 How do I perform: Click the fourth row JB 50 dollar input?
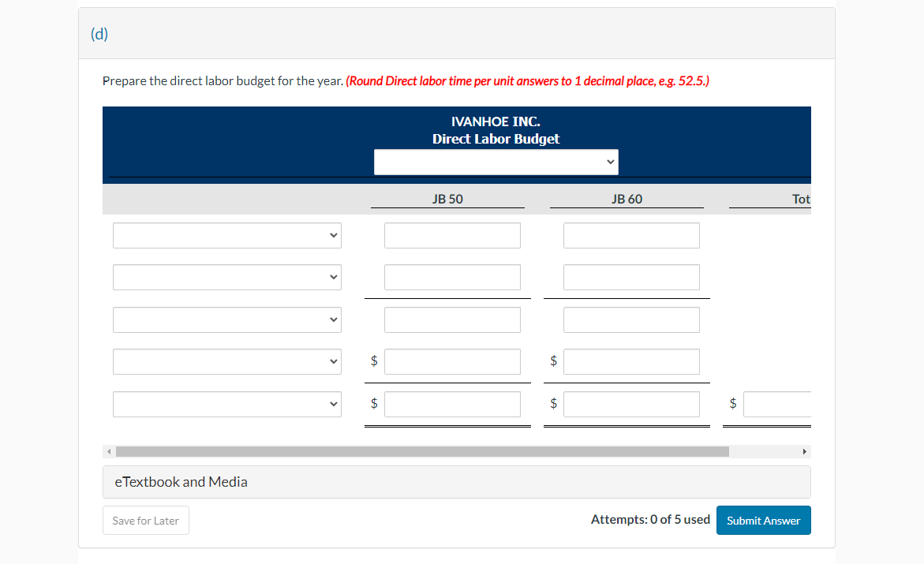tap(452, 361)
